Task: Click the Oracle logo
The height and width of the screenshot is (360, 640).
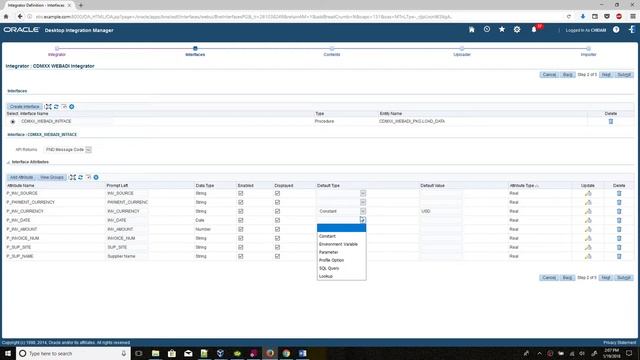Action: [21, 30]
